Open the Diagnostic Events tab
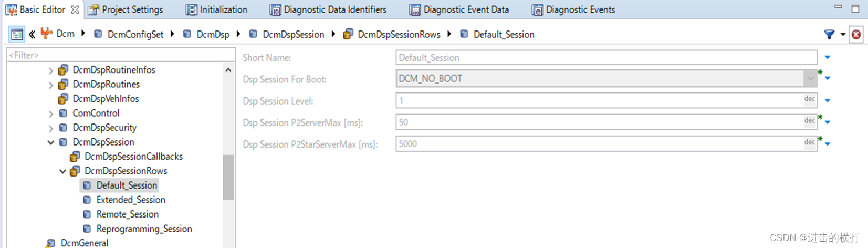 coord(573,9)
